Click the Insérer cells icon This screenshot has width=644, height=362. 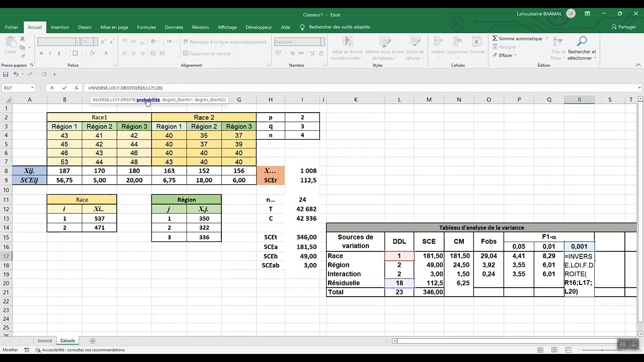(438, 42)
